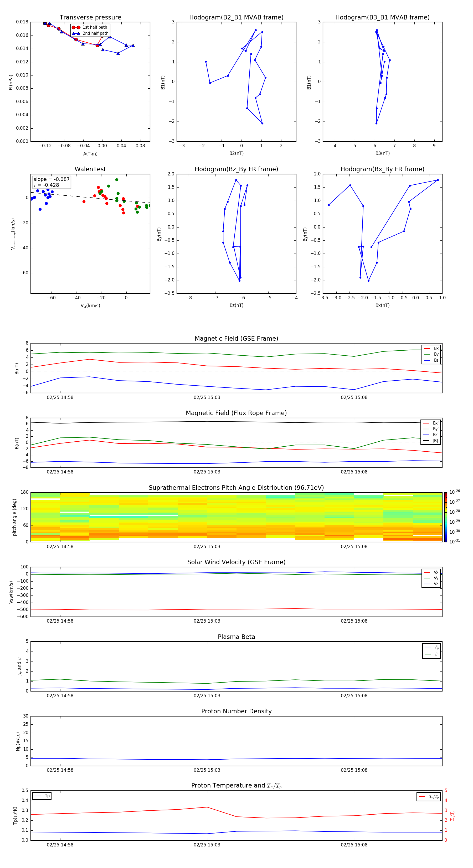
Task: Click the Vsw(km/s) y-axis label
Action: 11,592
